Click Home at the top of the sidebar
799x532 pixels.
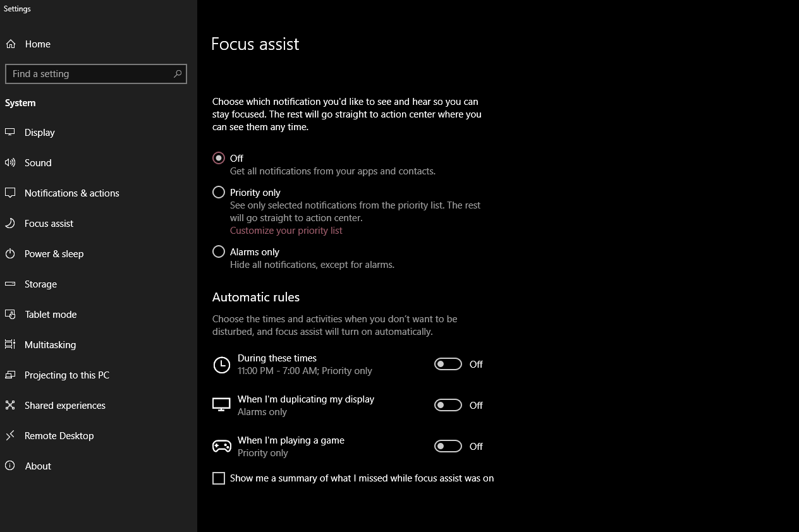(38, 44)
